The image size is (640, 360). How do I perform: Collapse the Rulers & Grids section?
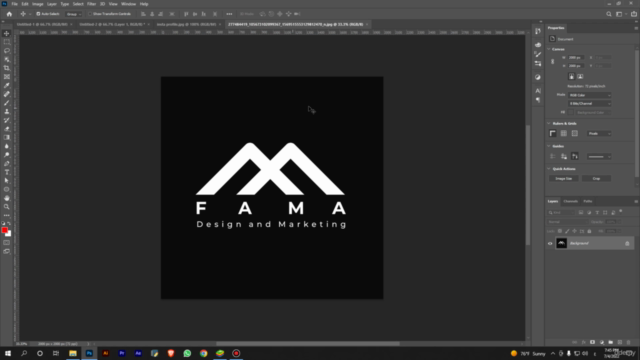tap(549, 123)
